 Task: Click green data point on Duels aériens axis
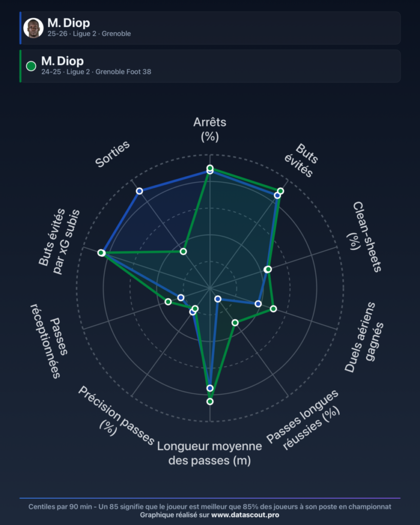click(273, 308)
